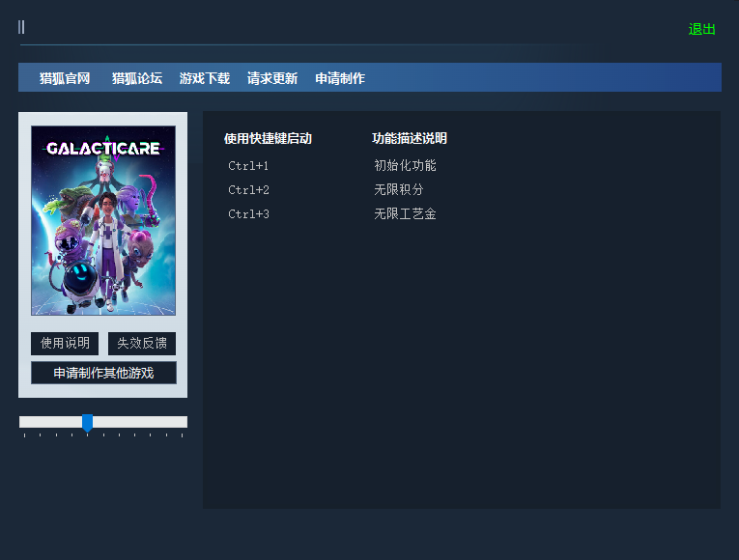
Task: Click the 初始化功能 description
Action: pyautogui.click(x=405, y=166)
